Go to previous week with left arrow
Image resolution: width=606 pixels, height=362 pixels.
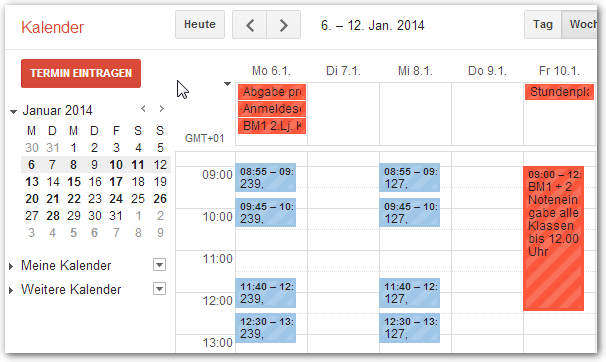click(x=250, y=25)
